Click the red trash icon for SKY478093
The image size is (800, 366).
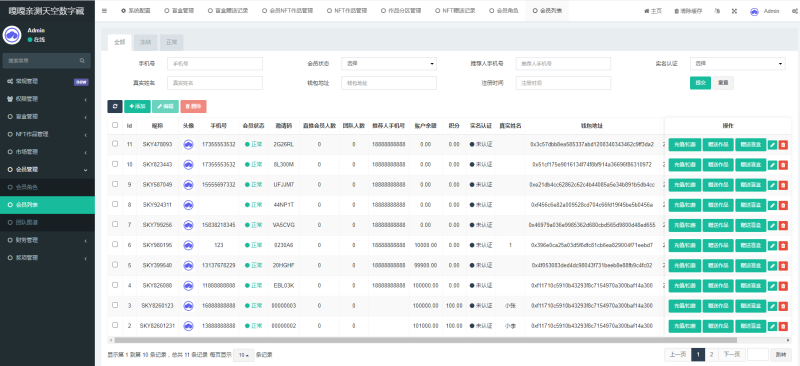pos(783,144)
